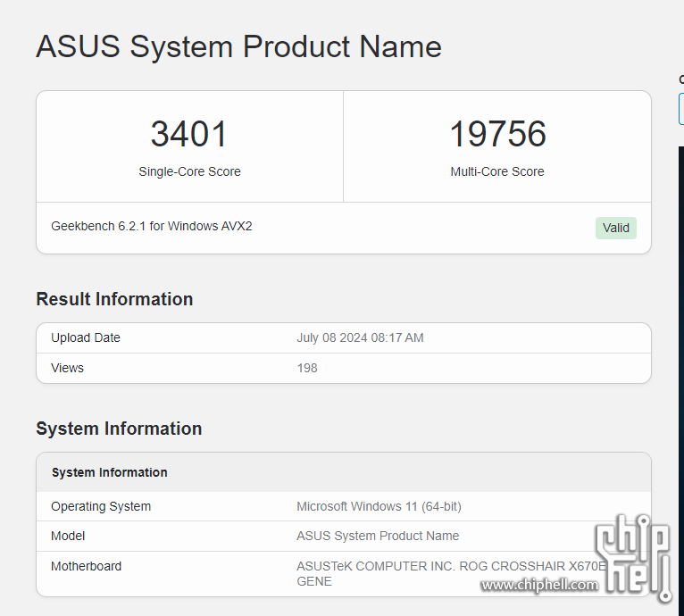Click the System Information table header row
The width and height of the screenshot is (684, 616).
(x=344, y=472)
